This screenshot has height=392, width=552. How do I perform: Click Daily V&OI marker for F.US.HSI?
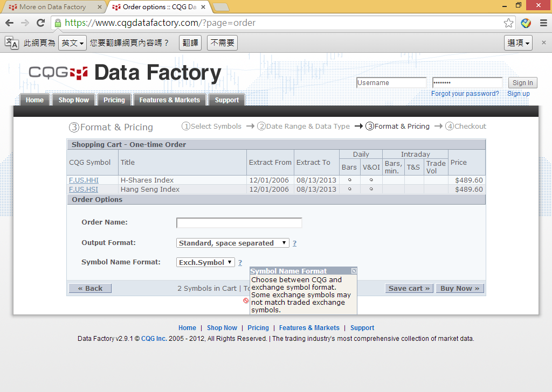371,189
